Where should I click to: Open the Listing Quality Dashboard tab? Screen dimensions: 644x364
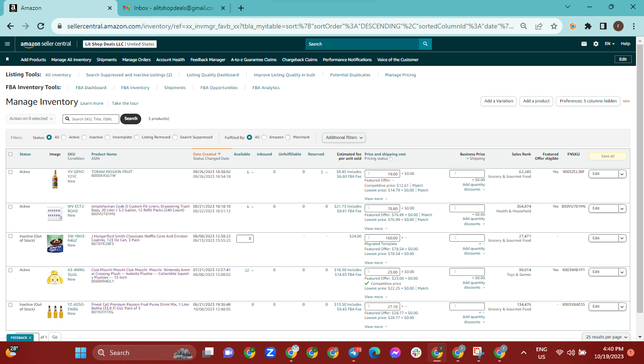click(213, 75)
